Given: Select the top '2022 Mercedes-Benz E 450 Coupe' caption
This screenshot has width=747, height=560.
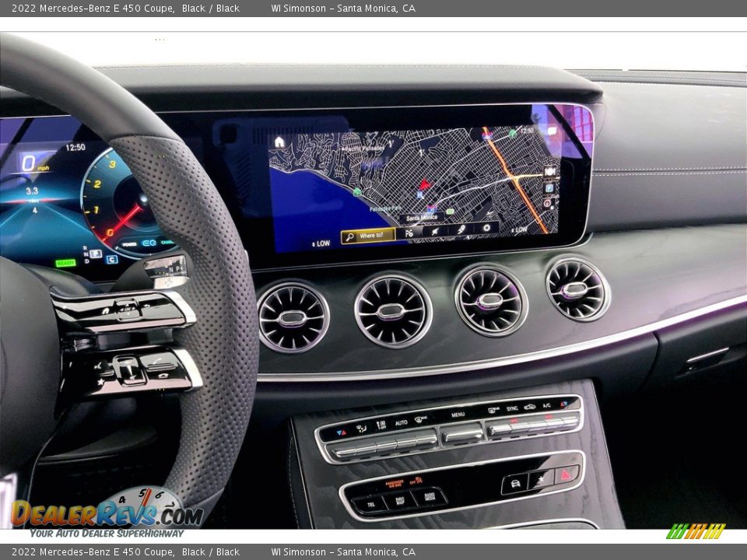Looking at the screenshot, I should [93, 8].
